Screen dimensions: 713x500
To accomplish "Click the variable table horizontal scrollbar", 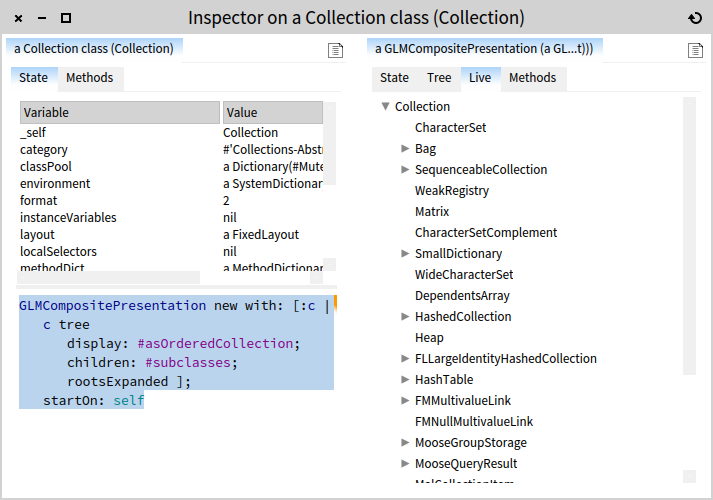I will [x=108, y=277].
